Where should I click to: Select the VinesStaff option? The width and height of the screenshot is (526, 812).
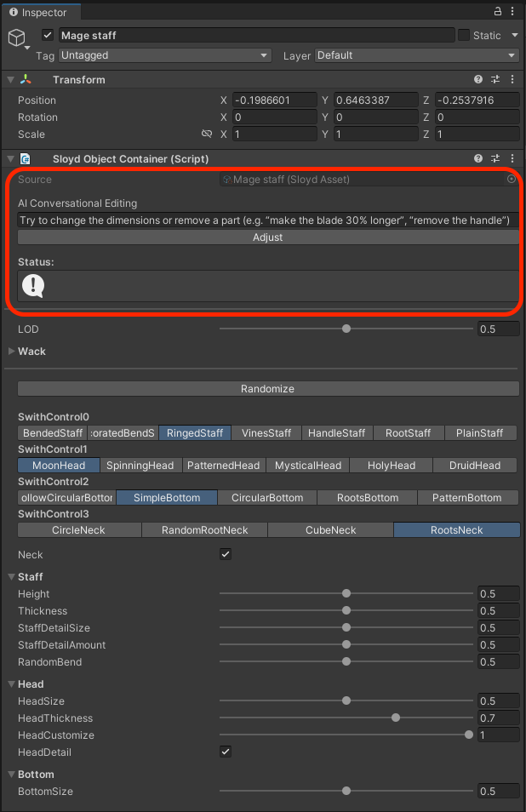tap(266, 433)
